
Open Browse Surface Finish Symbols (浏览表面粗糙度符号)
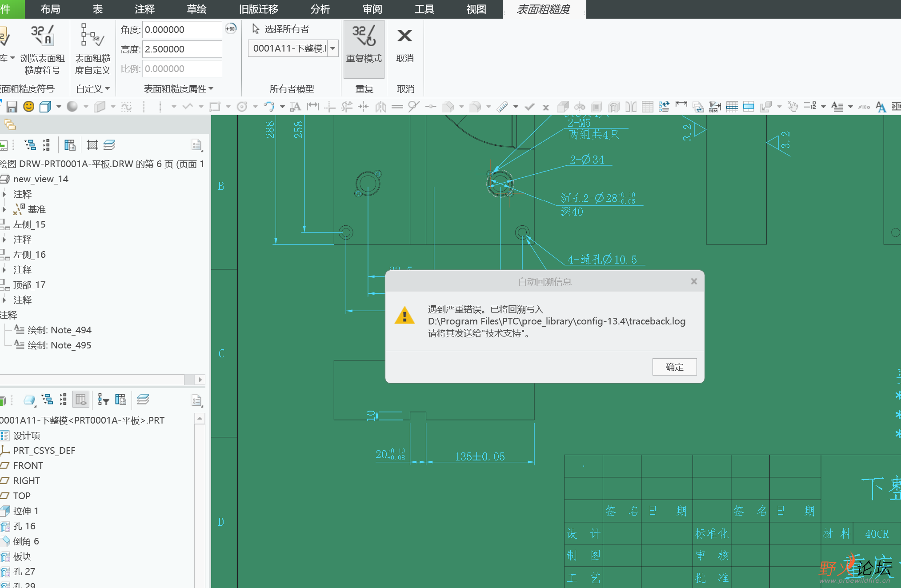(42, 49)
